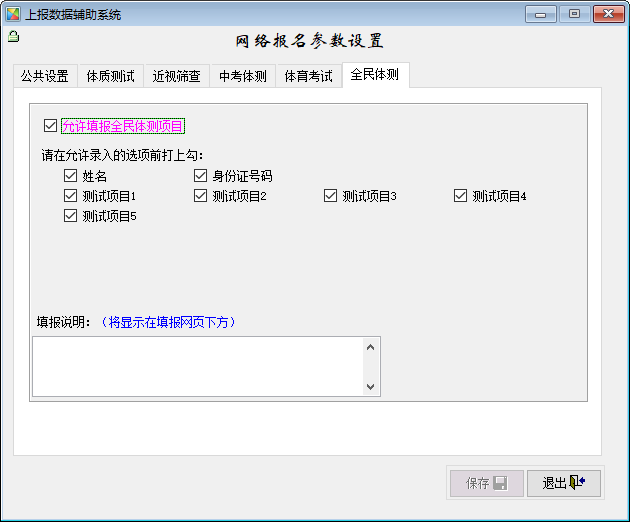Toggle the 测试项目3 checkbox

[x=331, y=196]
